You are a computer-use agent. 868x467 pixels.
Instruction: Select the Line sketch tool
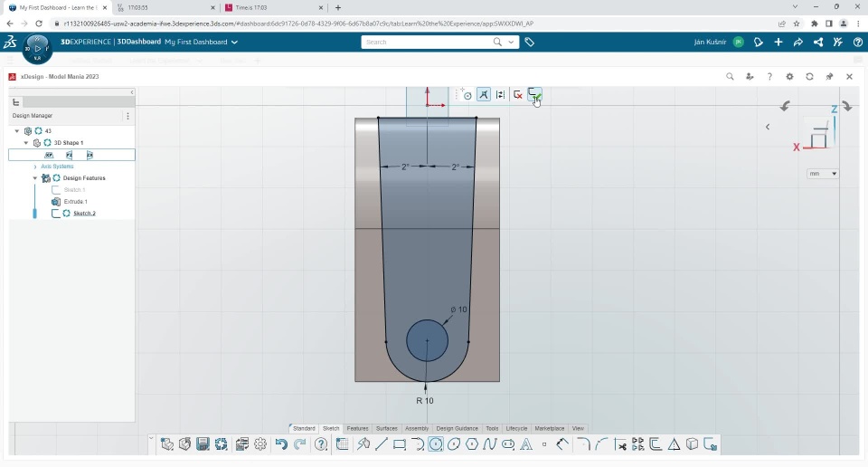pyautogui.click(x=381, y=444)
